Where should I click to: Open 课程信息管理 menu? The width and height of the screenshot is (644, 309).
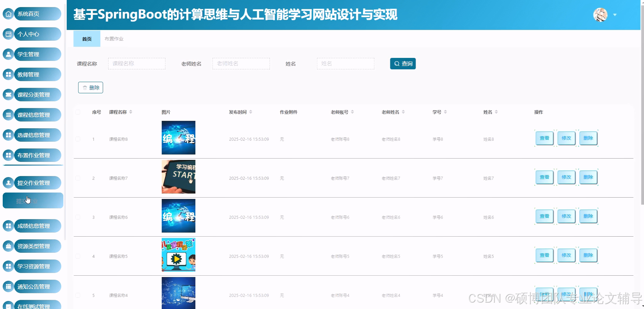tap(37, 115)
